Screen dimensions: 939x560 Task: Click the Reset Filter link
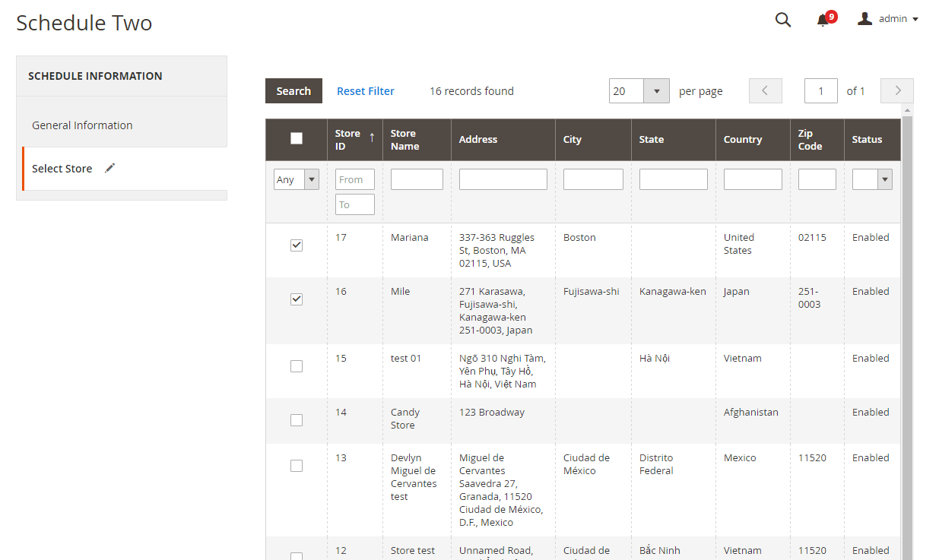pyautogui.click(x=366, y=91)
